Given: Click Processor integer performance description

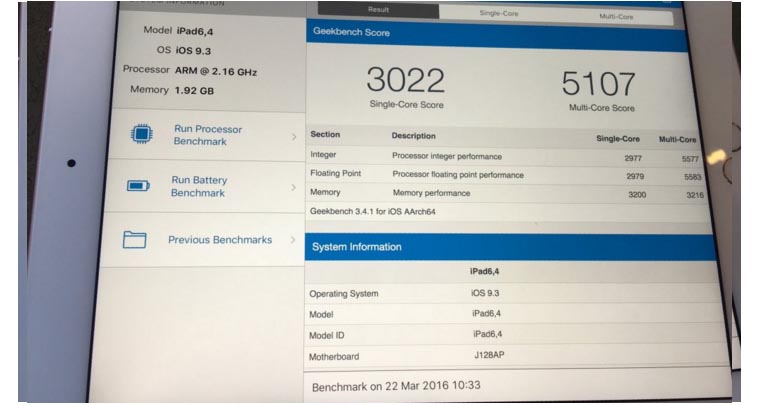Looking at the screenshot, I should (447, 156).
